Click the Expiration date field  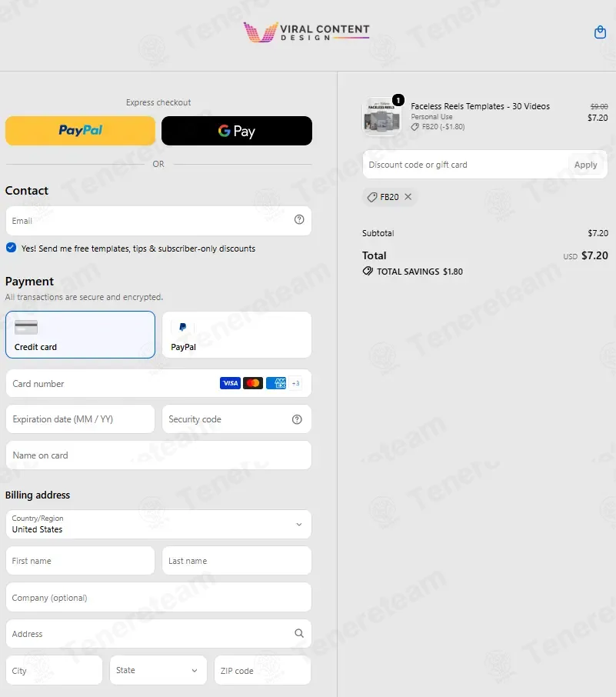[81, 419]
